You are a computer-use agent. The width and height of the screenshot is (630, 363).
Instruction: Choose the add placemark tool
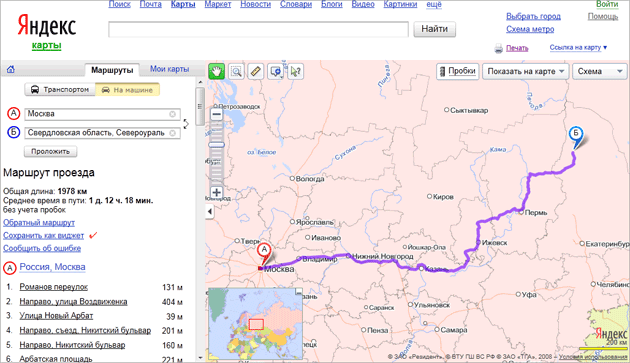coord(276,72)
